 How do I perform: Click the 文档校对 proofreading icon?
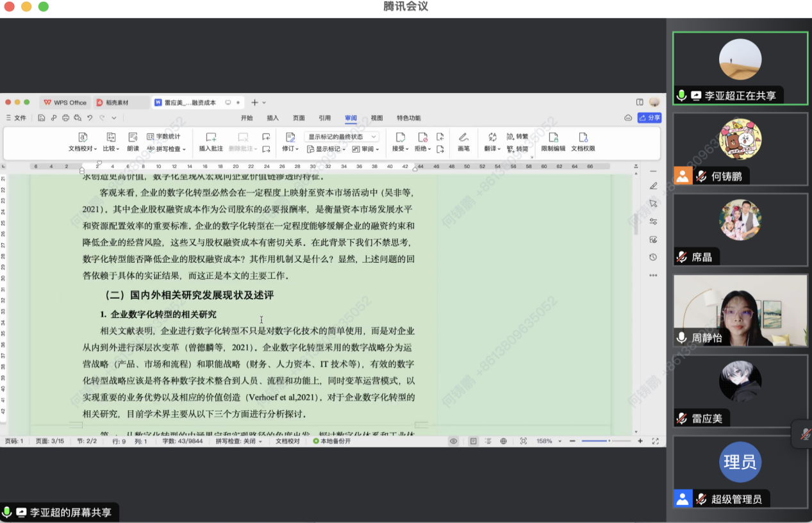83,142
